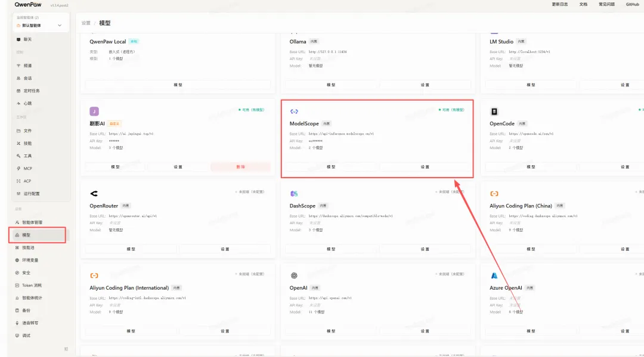The image size is (644, 357).
Task: Click the 工具 tools icon in sidebar
Action: pyautogui.click(x=18, y=156)
